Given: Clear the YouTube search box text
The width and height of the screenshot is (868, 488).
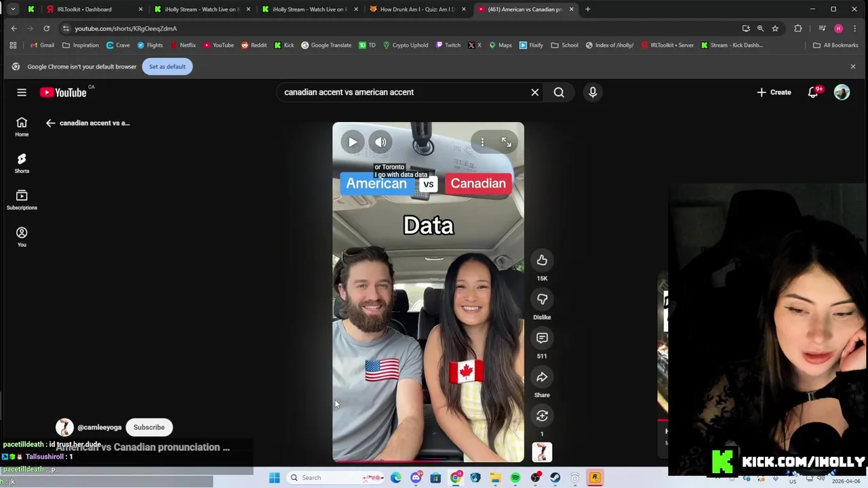Looking at the screenshot, I should tap(535, 92).
